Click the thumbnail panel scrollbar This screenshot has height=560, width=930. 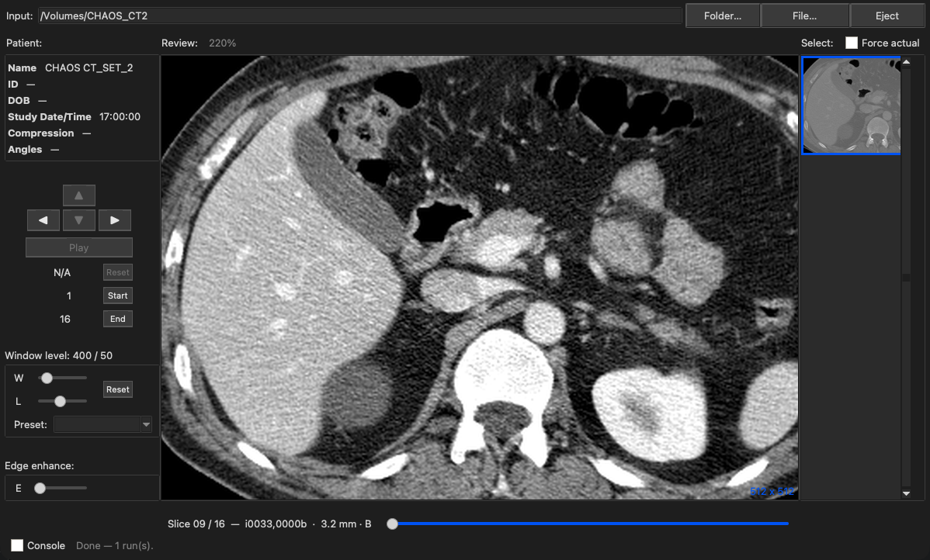[x=906, y=278]
